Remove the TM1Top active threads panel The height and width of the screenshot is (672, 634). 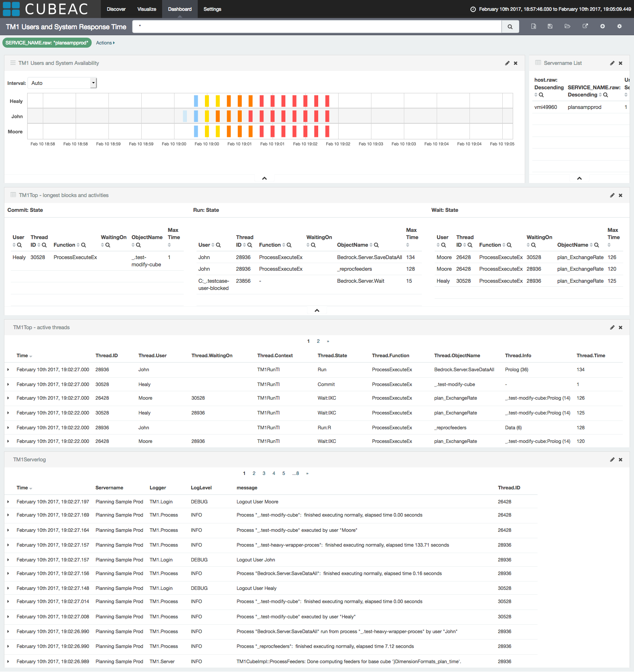click(x=620, y=328)
